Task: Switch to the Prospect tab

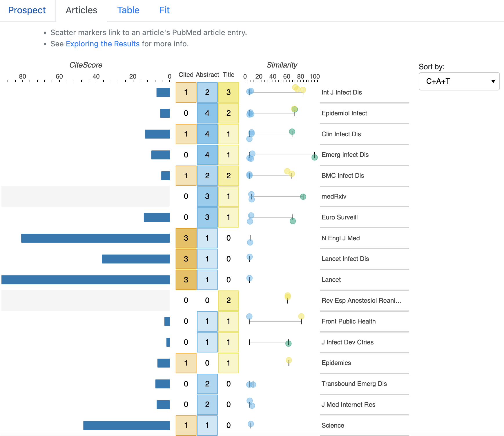Action: coord(27,10)
